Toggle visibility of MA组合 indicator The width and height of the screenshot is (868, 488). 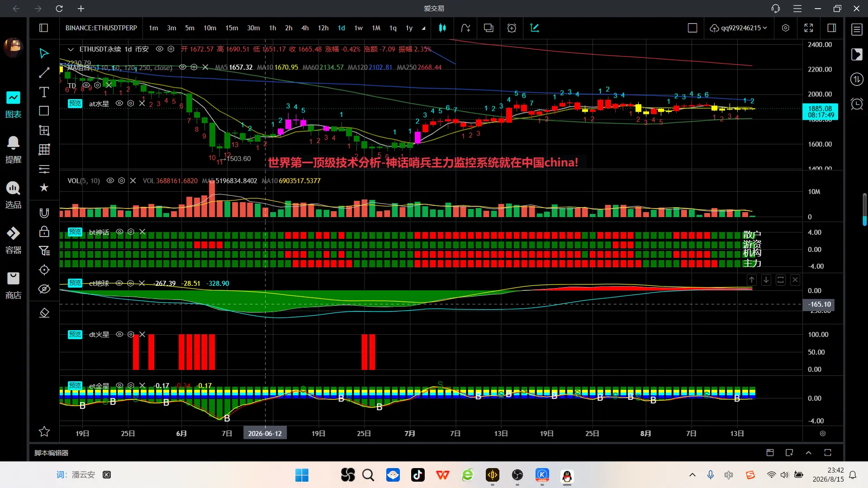183,67
